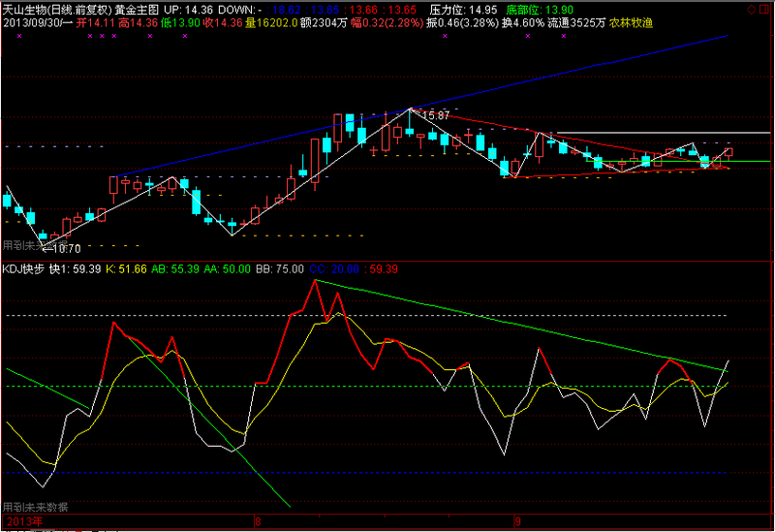
Task: Click the 天山生物 stock title
Action: click(x=26, y=8)
